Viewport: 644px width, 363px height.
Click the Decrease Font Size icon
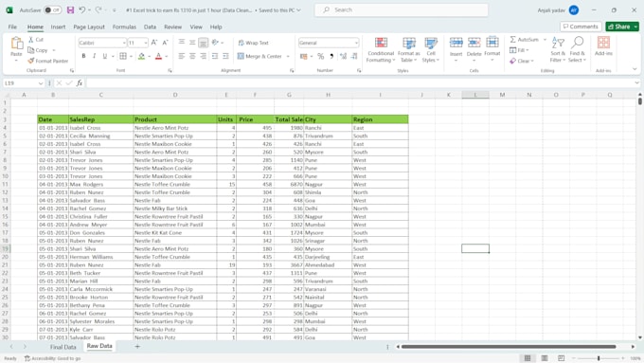165,43
